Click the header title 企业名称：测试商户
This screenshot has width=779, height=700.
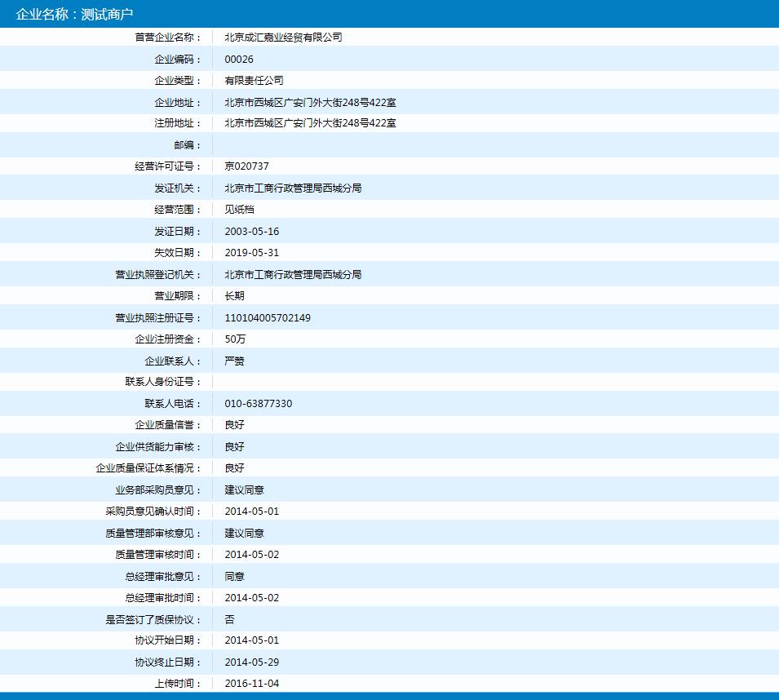tap(74, 14)
